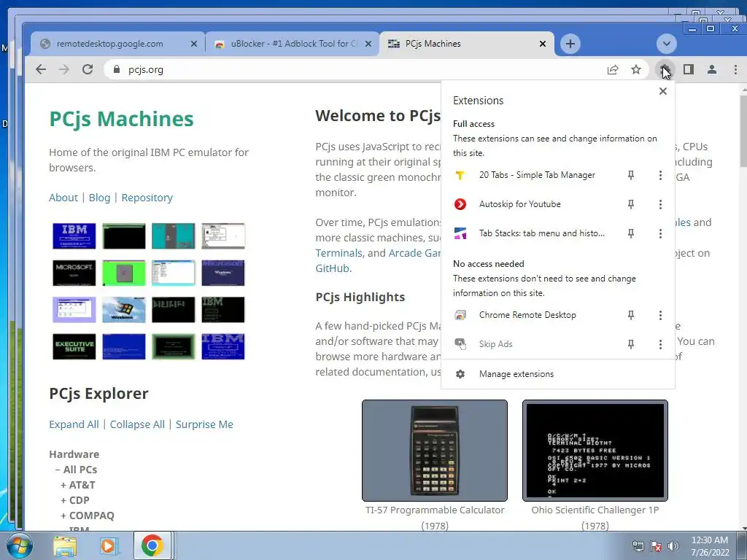Click the browser forward arrow
The width and height of the screenshot is (747, 560).
(64, 69)
